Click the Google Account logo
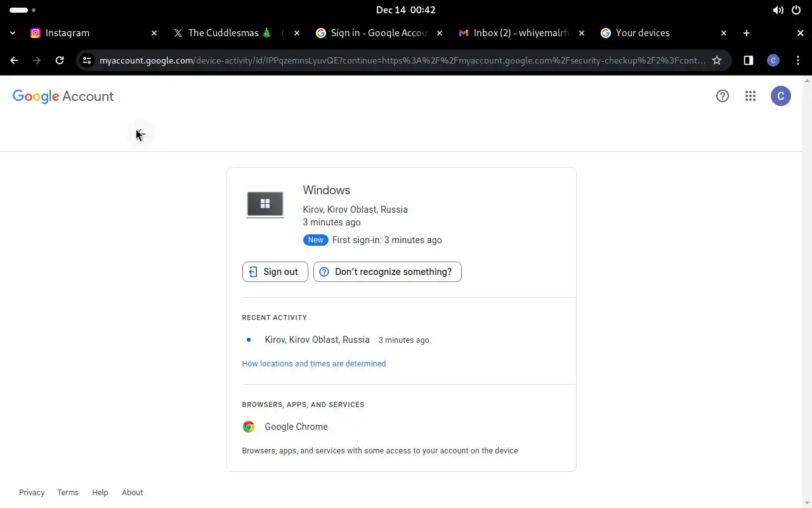The width and height of the screenshot is (812, 508). pyautogui.click(x=63, y=96)
